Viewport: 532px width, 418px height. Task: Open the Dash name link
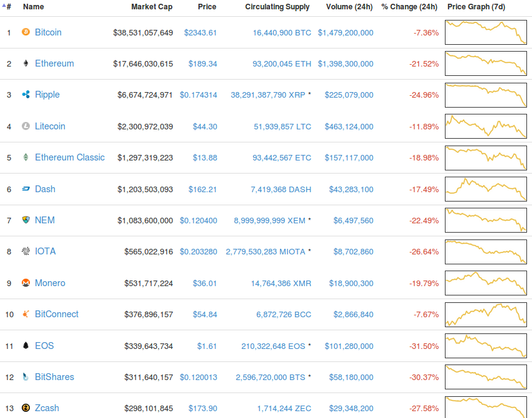45,189
